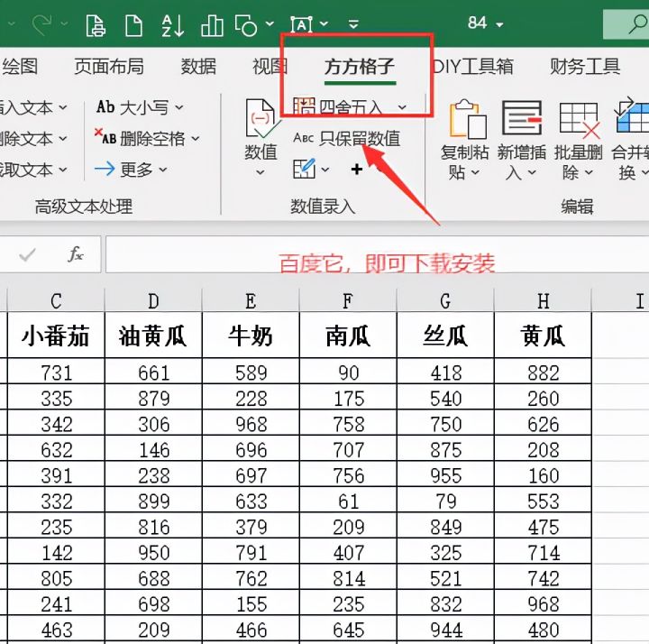649x644 pixels.
Task: Click the 牛奶 header cell
Action: tap(251, 335)
